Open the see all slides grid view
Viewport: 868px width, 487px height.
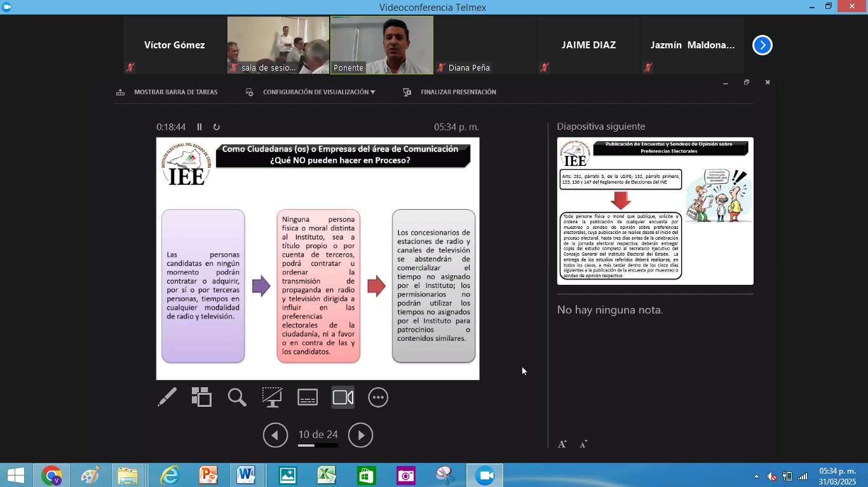201,397
